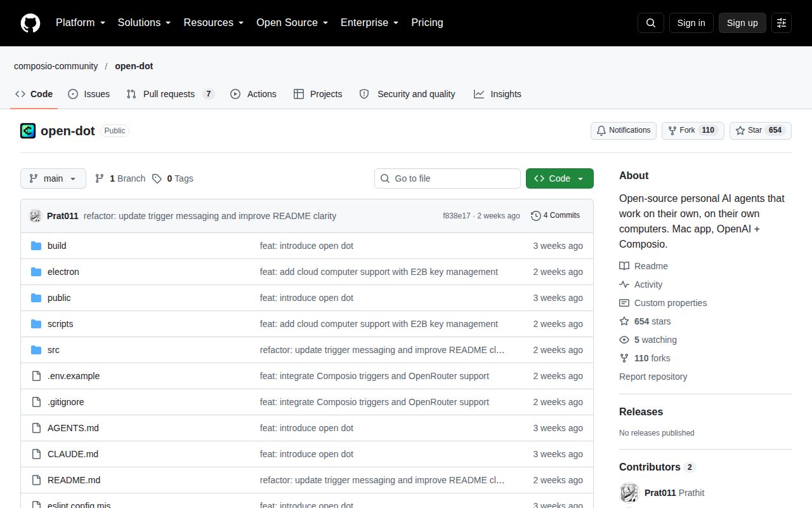Click the Notifications button
The height and width of the screenshot is (508, 812).
click(624, 130)
